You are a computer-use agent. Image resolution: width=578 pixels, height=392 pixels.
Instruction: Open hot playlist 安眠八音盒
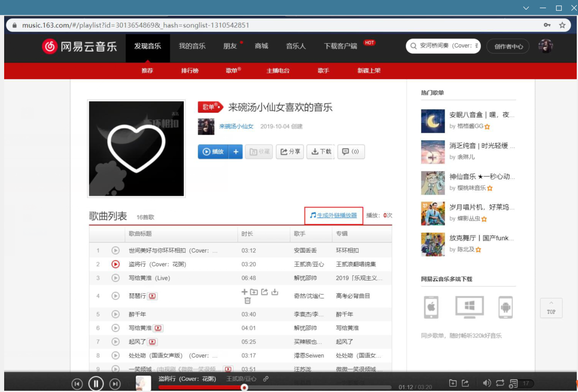point(482,115)
